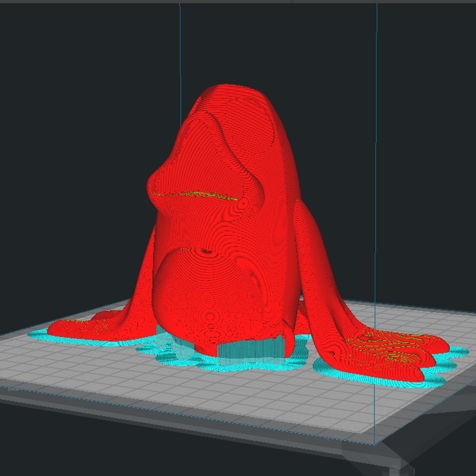Click the cyan support block under frog belly
Screen dimensions: 476x476
(251, 351)
